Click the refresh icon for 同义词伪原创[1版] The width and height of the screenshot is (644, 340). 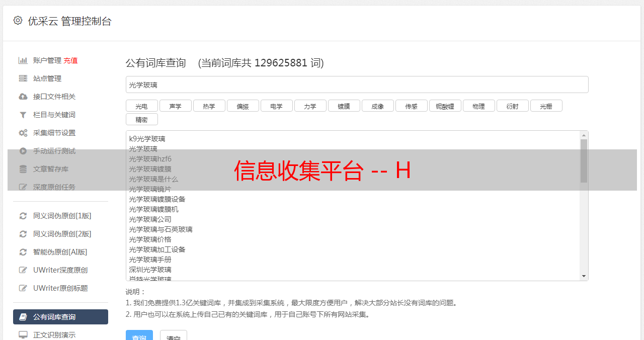point(23,216)
